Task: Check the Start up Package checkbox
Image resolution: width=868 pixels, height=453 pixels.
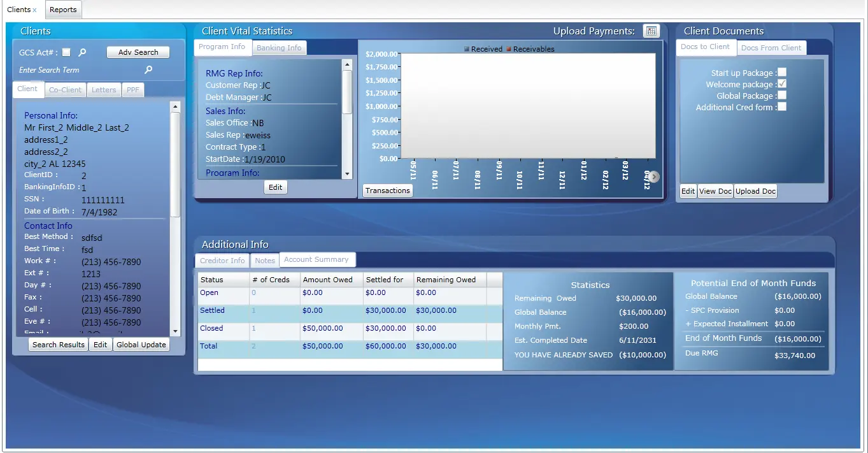Action: [781, 72]
